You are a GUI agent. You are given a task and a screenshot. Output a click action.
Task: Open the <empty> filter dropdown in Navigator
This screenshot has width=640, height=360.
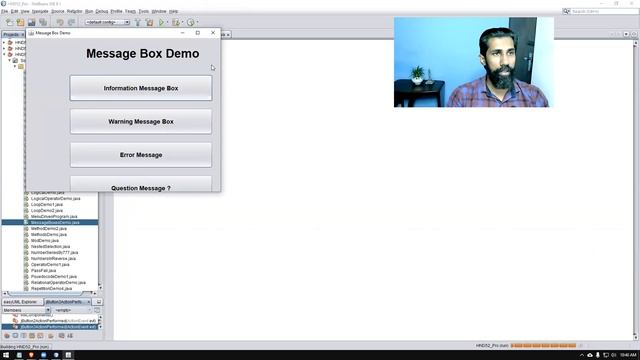[x=72, y=310]
